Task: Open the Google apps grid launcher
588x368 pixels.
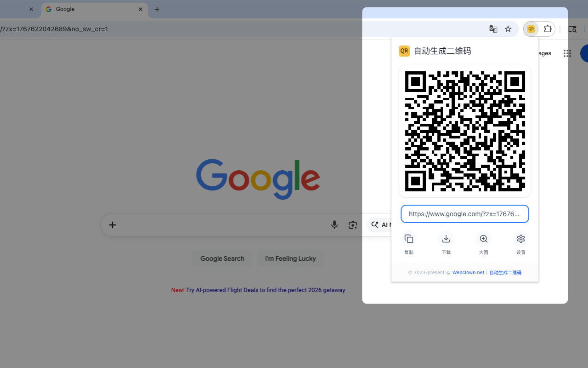Action: tap(567, 53)
